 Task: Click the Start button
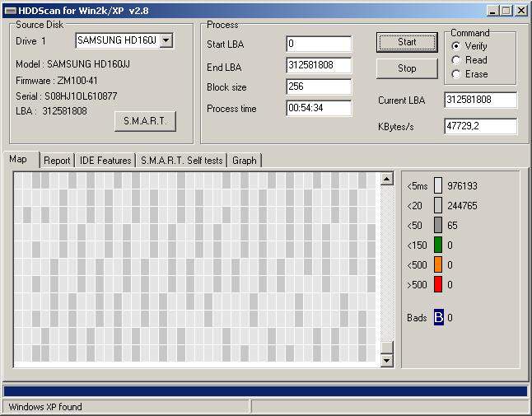pyautogui.click(x=407, y=42)
